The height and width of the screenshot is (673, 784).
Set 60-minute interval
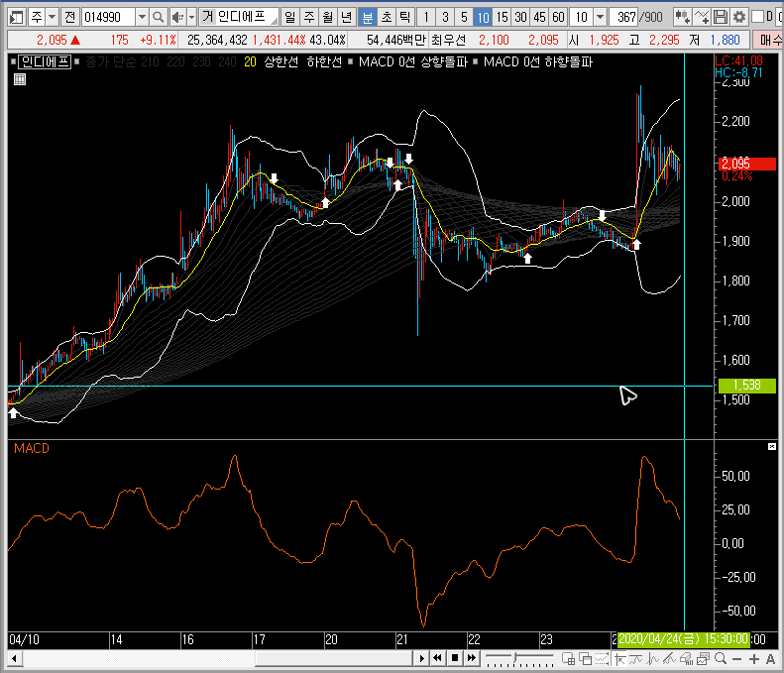[x=558, y=18]
